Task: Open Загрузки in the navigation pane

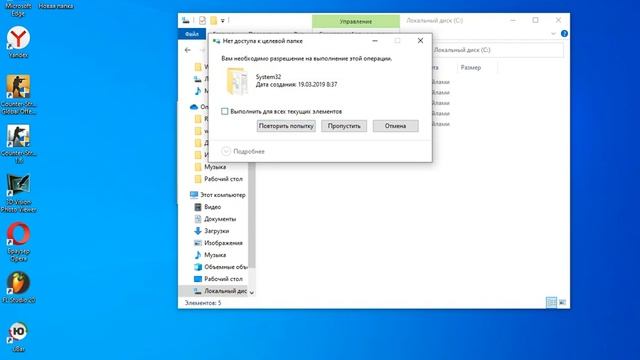Action: point(211,231)
